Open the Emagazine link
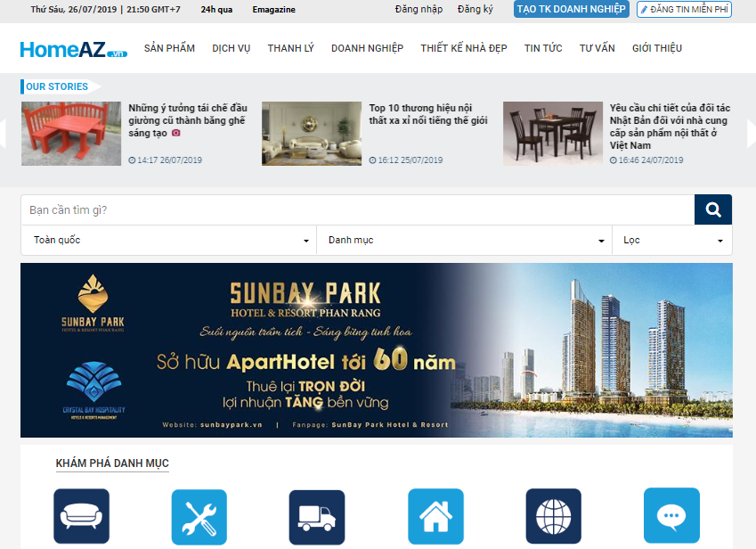Screen dimensions: 756x549 click(x=274, y=10)
